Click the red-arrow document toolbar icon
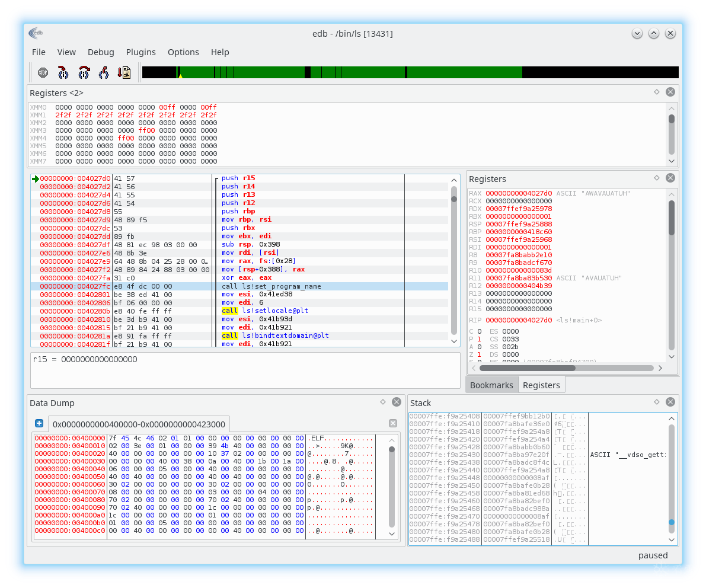 tap(124, 72)
